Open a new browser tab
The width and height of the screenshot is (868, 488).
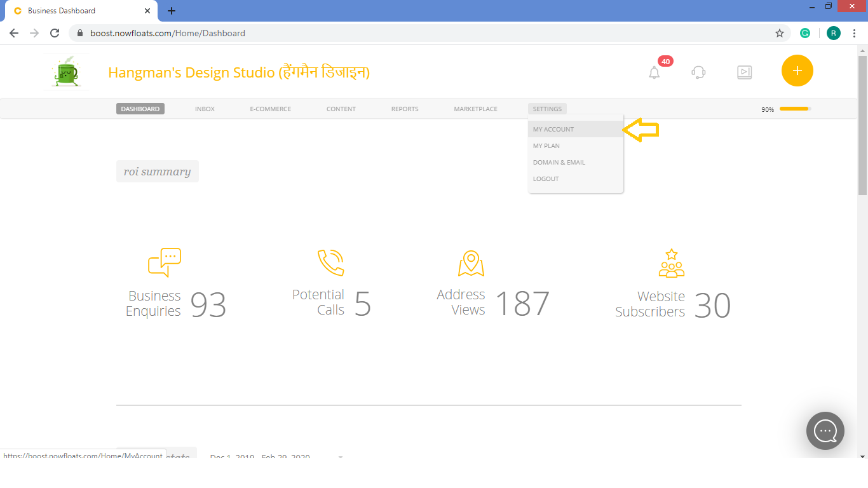pos(172,11)
